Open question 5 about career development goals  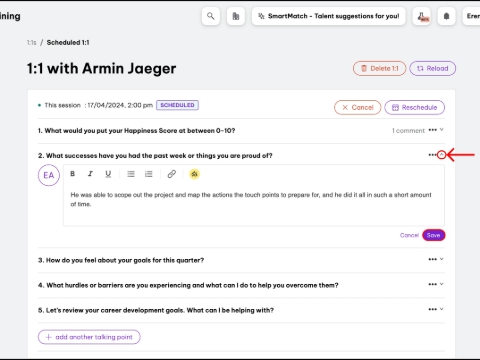tap(156, 310)
